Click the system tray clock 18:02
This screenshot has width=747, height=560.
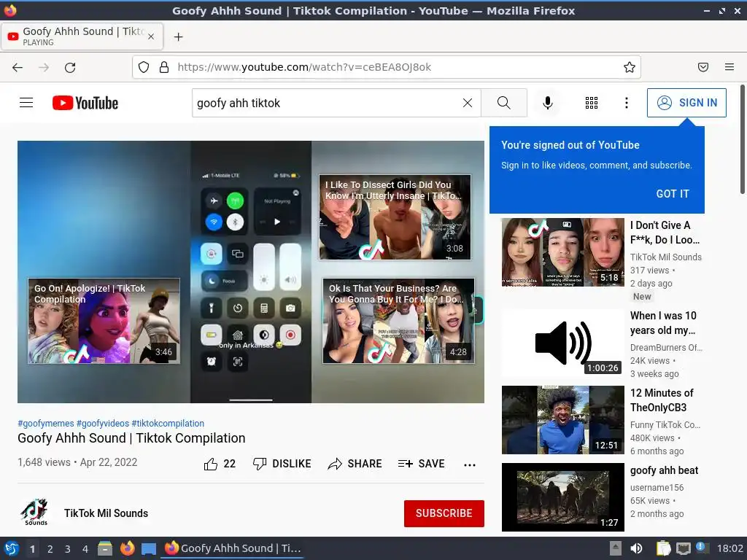pos(729,548)
